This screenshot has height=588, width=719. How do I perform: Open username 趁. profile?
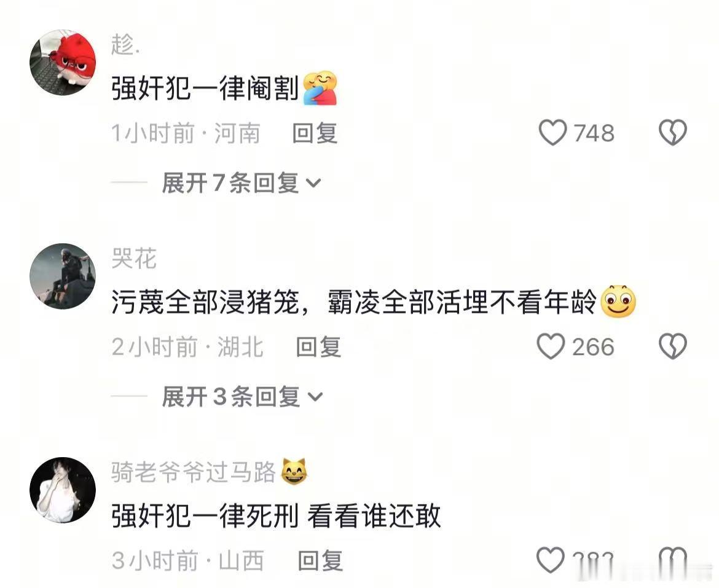point(125,45)
